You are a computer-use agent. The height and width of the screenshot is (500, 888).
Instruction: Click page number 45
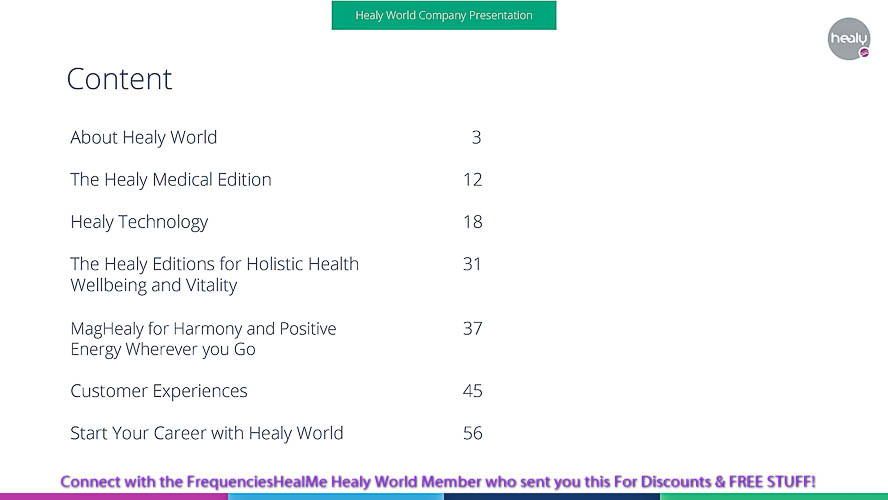tap(472, 391)
